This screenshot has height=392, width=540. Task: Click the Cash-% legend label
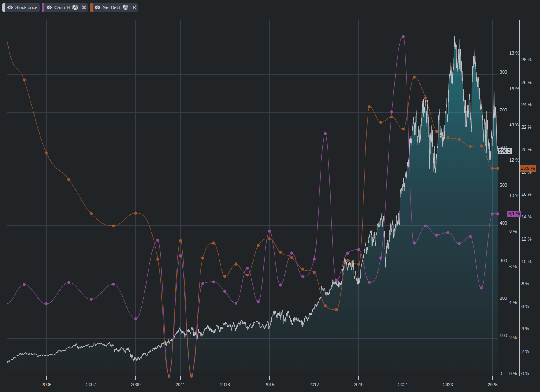[63, 7]
